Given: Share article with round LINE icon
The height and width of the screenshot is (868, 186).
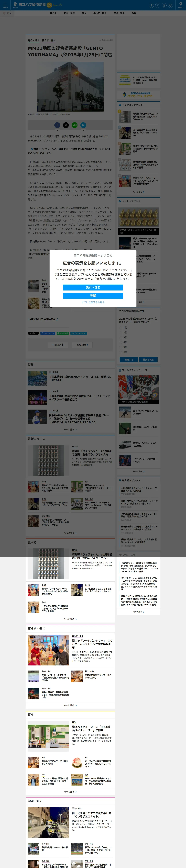Looking at the screenshot, I should click(75, 125).
